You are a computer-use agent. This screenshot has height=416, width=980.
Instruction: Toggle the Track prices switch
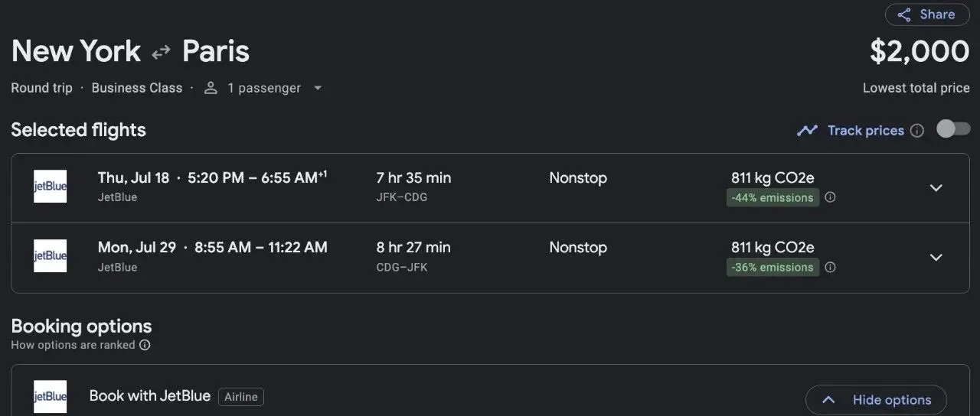(953, 129)
